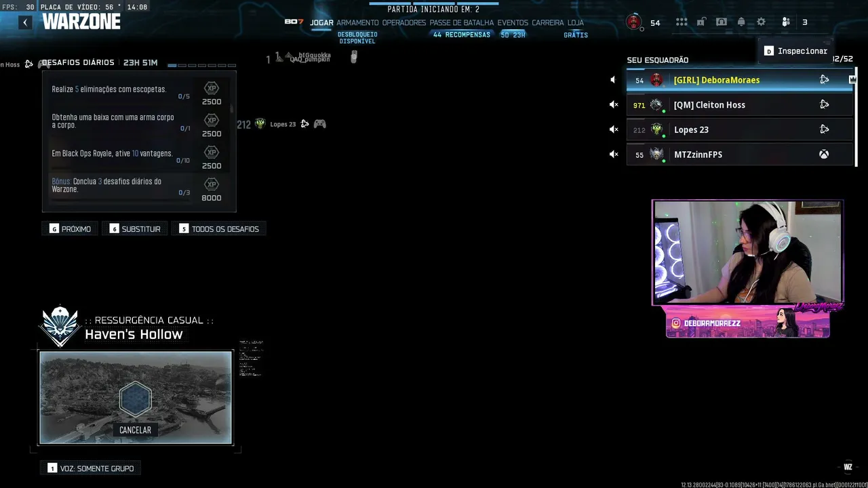Click Lopes 23 emblem in squad list
The height and width of the screenshot is (488, 868).
pos(656,129)
